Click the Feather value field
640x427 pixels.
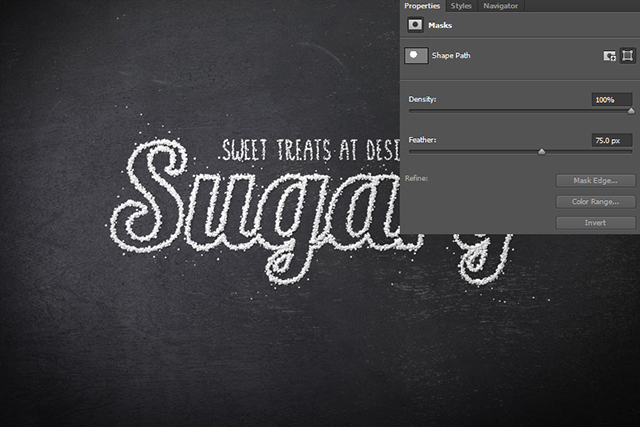pyautogui.click(x=611, y=140)
